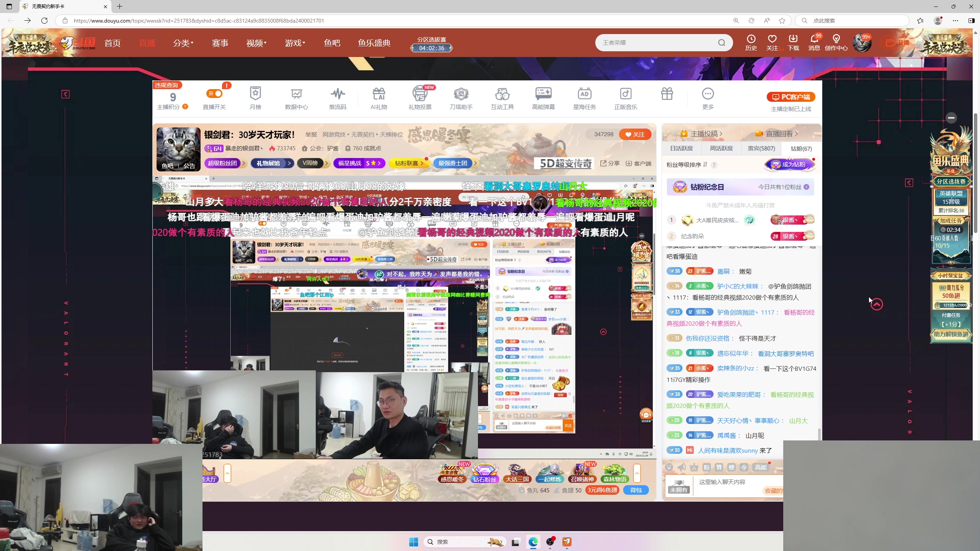The image size is (980, 551).
Task: Click the gift box icon in streamer toolbar
Action: [x=667, y=94]
